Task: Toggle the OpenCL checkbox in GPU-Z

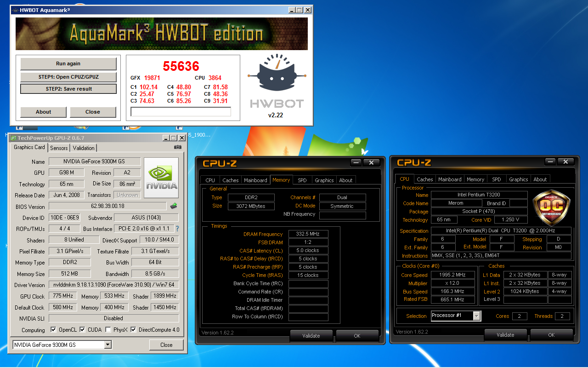Action: 53,330
